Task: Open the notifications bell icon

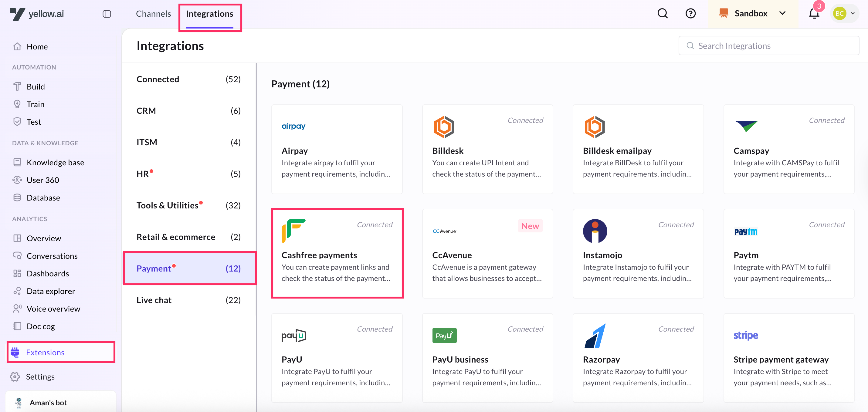Action: 814,14
